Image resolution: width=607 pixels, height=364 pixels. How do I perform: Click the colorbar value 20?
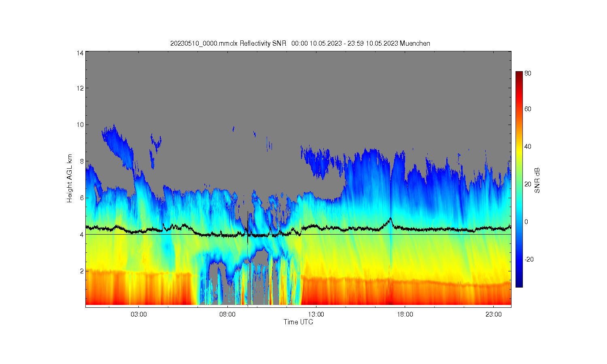coord(528,184)
